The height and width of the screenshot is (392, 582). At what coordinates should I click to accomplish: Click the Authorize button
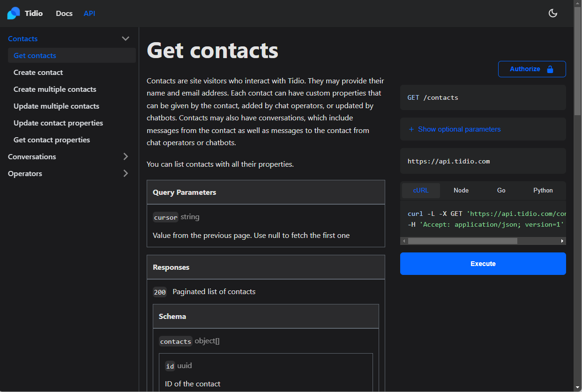(x=532, y=69)
